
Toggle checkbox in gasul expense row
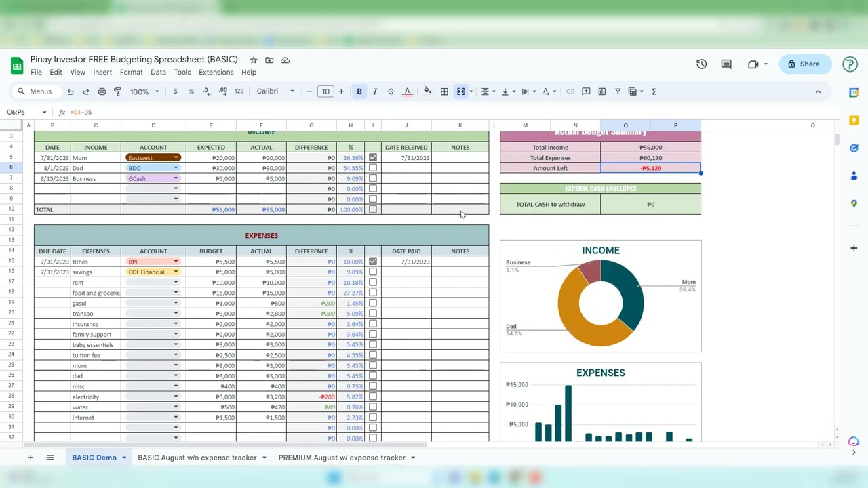[x=372, y=303]
